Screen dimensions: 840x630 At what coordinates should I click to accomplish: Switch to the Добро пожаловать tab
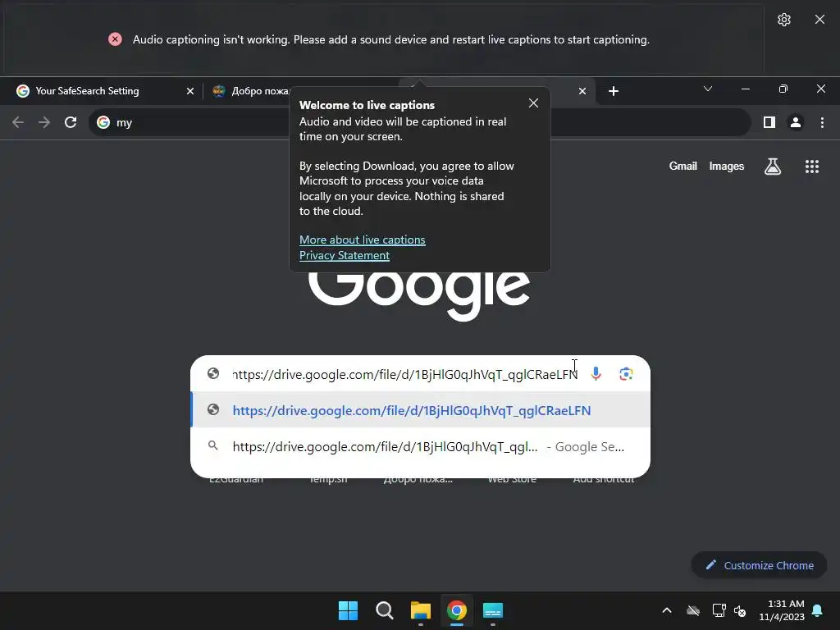[x=252, y=91]
